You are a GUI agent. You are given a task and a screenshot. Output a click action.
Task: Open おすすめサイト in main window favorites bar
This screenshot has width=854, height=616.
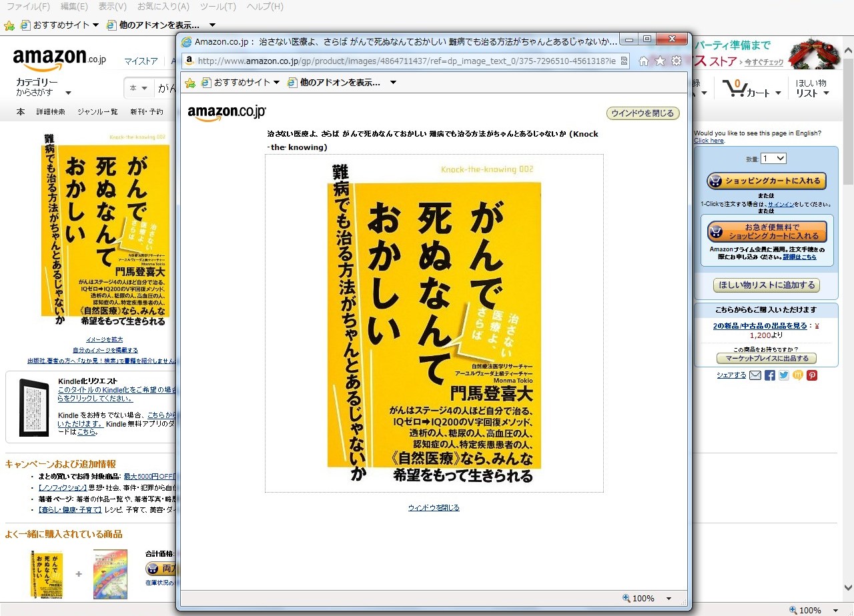coord(60,25)
